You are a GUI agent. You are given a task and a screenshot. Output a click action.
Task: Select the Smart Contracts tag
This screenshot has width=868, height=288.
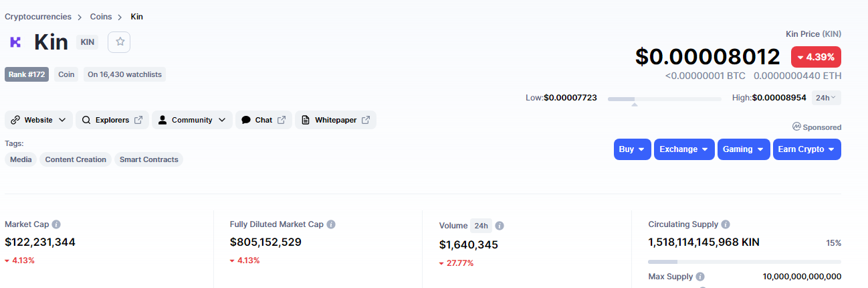[x=148, y=159]
